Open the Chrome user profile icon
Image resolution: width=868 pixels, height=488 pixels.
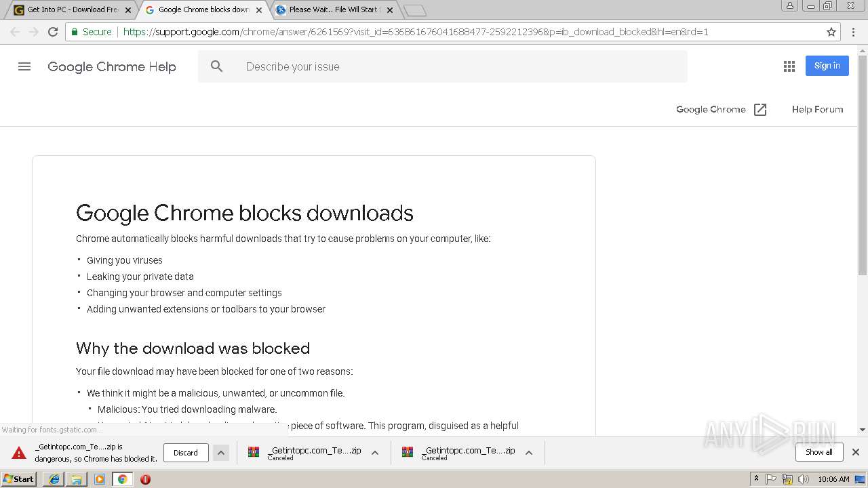790,6
